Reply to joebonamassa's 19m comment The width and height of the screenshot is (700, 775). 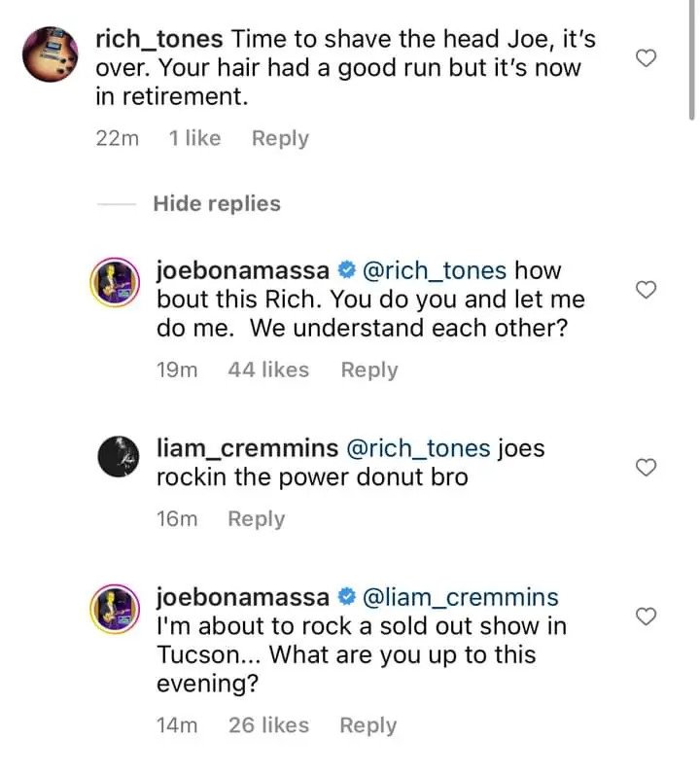coord(368,370)
